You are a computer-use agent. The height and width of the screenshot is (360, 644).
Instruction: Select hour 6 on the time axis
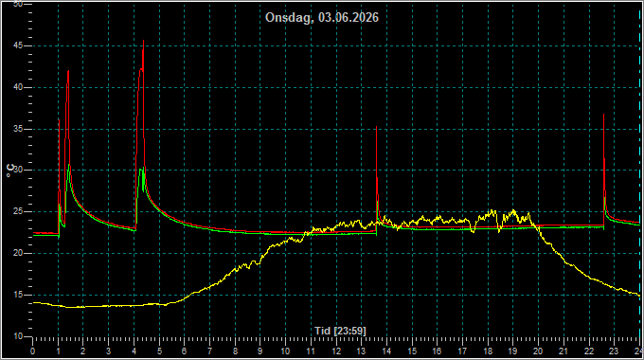[184, 351]
